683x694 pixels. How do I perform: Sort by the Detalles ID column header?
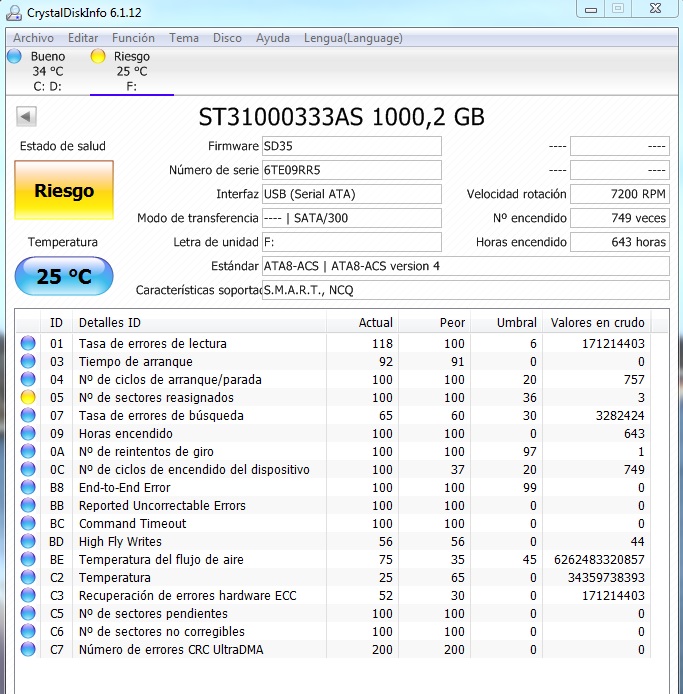[199, 323]
